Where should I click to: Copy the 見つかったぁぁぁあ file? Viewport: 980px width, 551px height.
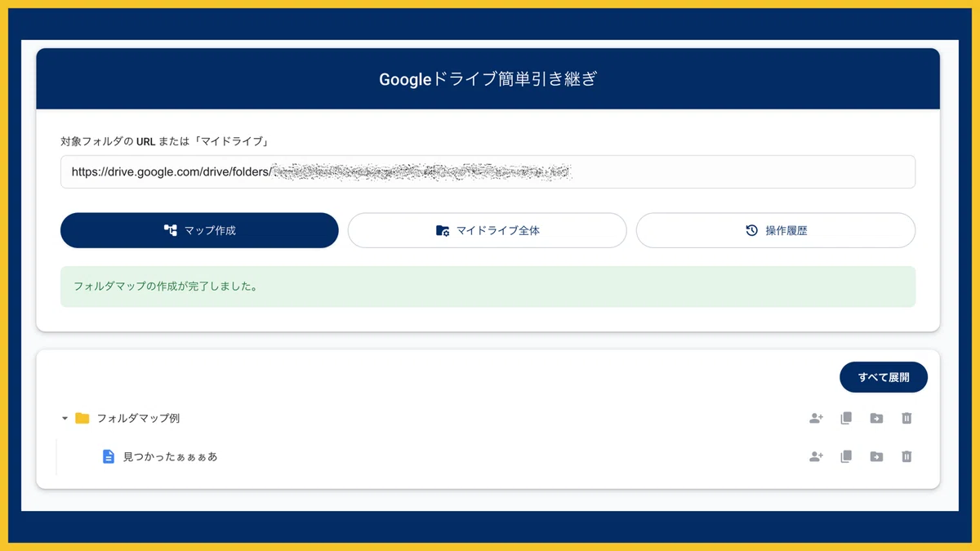[846, 456]
